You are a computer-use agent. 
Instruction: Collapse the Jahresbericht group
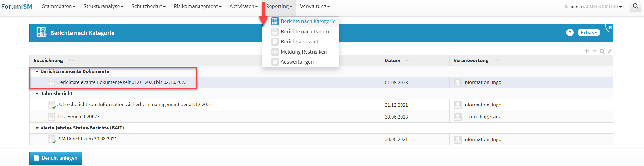pos(37,94)
